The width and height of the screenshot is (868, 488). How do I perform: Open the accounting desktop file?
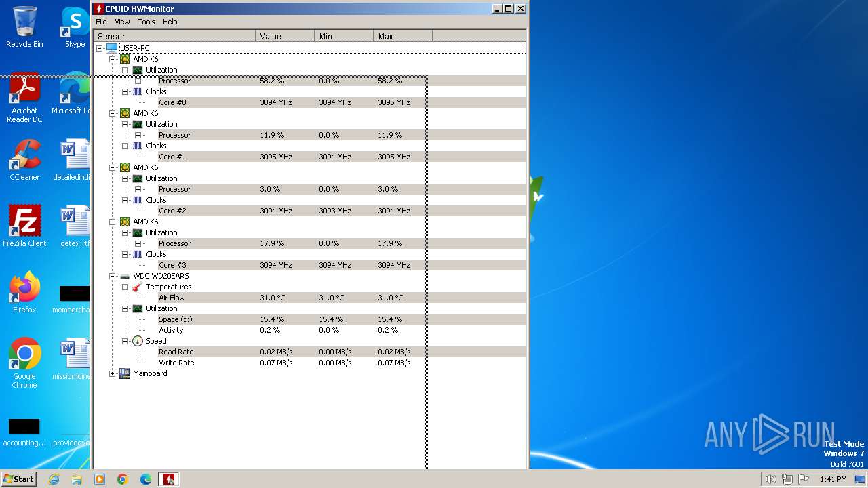(x=24, y=433)
